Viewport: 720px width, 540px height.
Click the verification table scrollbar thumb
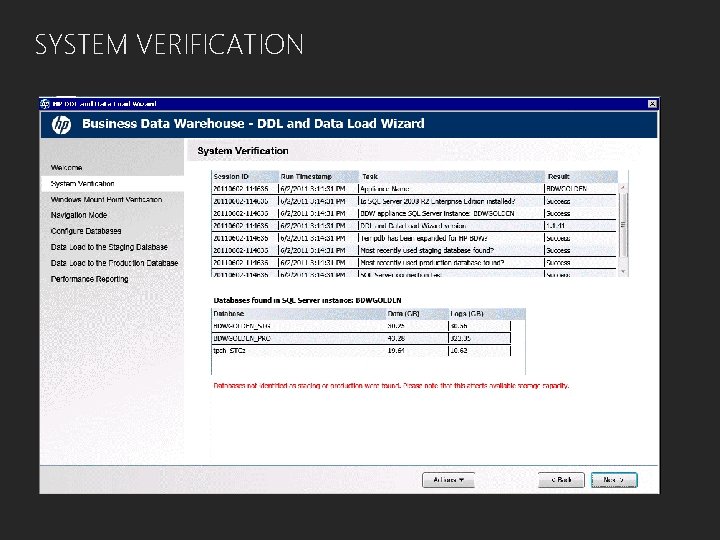pos(623,224)
